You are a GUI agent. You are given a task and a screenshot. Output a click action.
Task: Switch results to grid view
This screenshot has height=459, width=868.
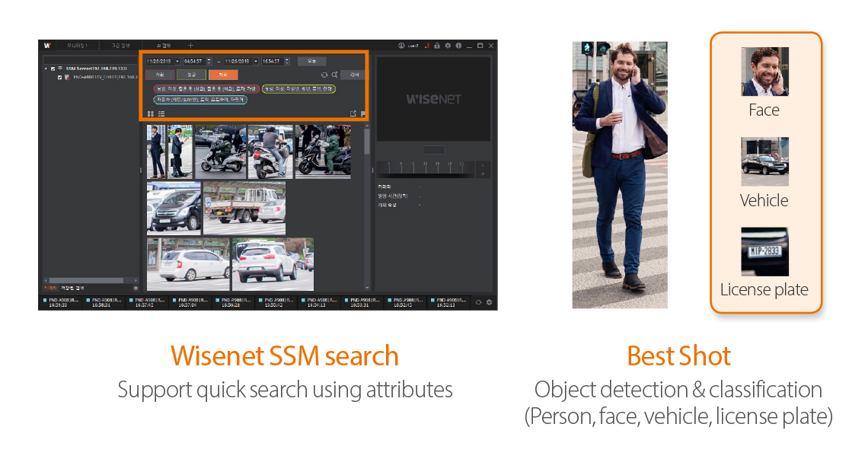pyautogui.click(x=151, y=113)
